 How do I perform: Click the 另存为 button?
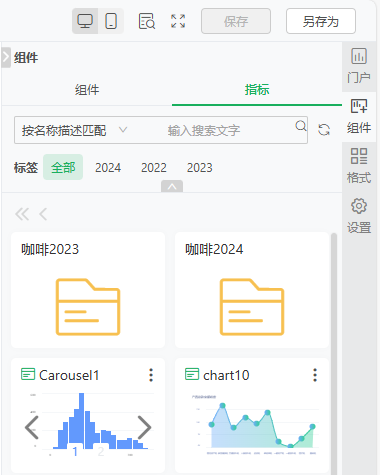point(321,21)
